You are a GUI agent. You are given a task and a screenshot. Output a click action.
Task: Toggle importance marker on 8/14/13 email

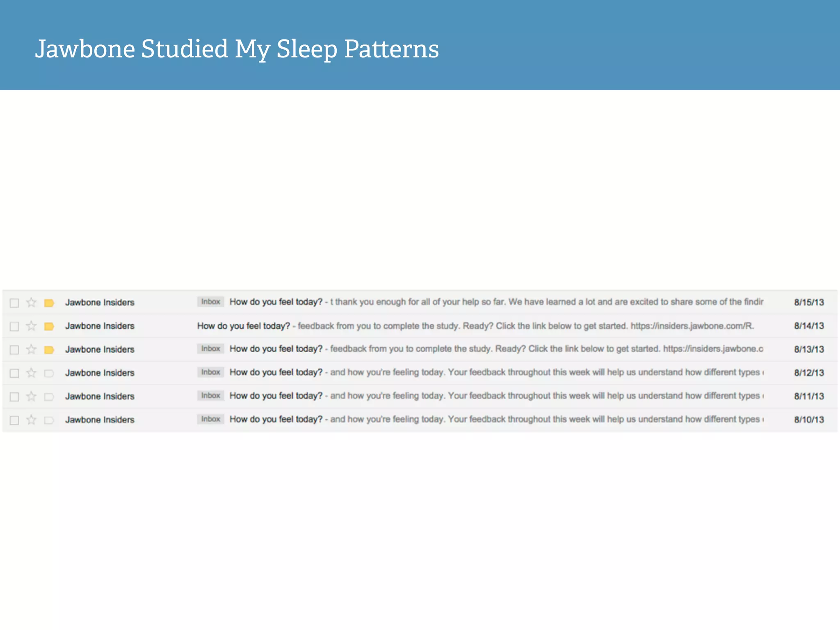click(x=49, y=326)
